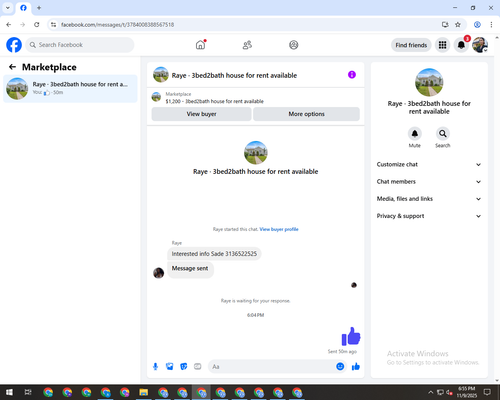Mute this chat with the bell icon
This screenshot has width=500, height=400.
415,134
